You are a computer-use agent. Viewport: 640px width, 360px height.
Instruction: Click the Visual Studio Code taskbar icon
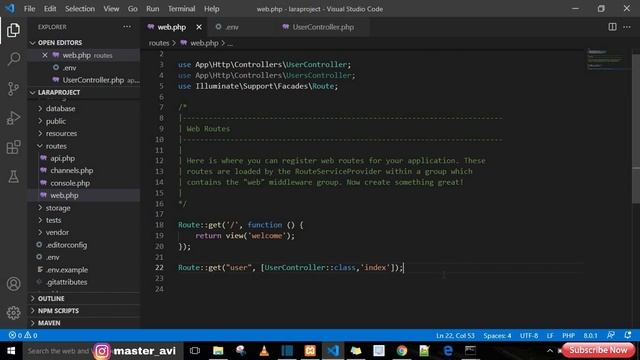tap(333, 351)
